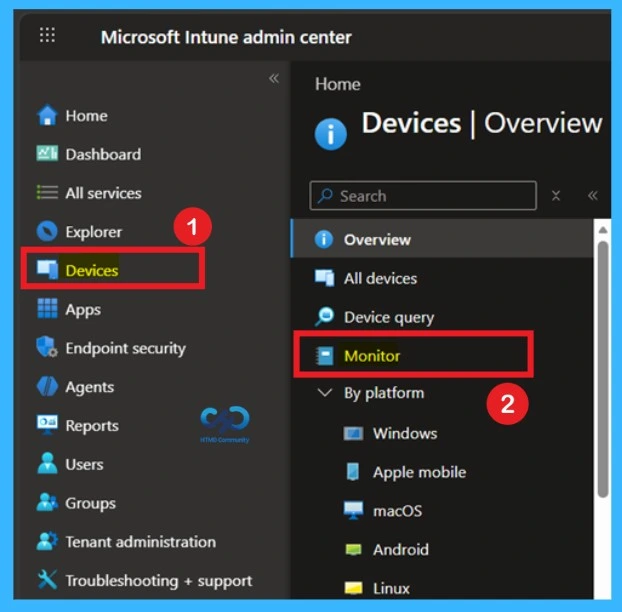Click the All services list icon
The height and width of the screenshot is (612, 622).
47,192
